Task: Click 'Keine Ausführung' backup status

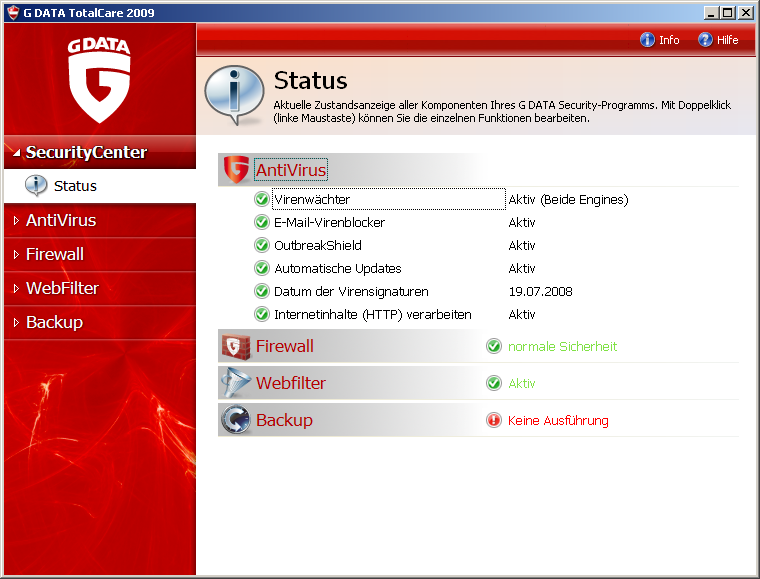Action: [558, 421]
